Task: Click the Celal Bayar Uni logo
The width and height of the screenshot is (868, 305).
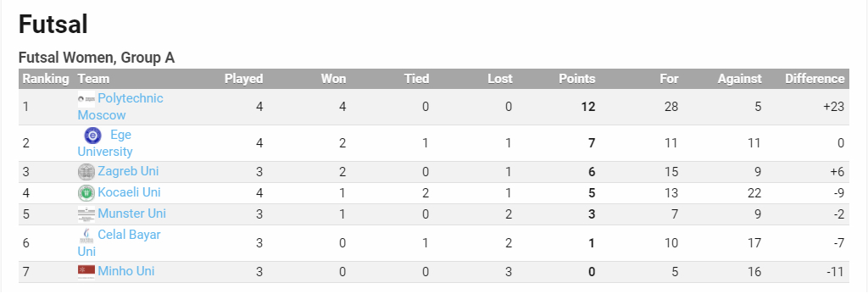Action: pyautogui.click(x=86, y=236)
